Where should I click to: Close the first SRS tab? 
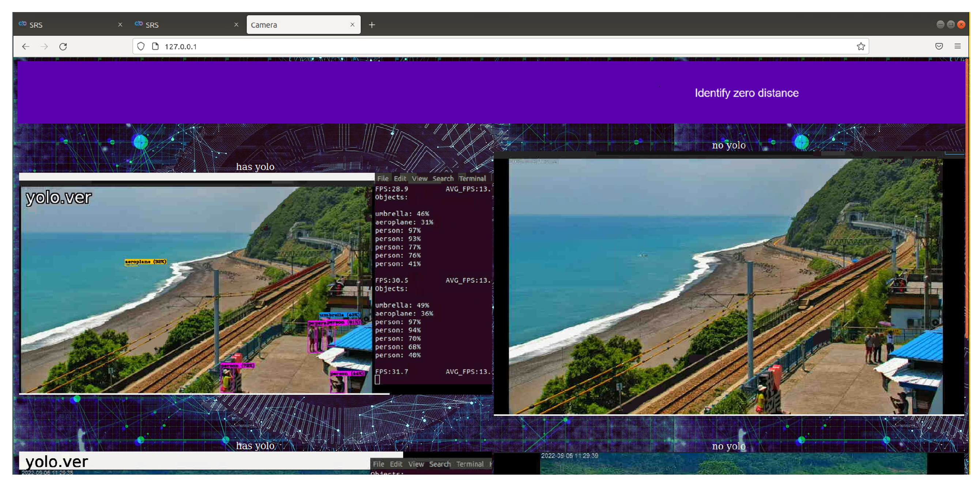point(120,25)
